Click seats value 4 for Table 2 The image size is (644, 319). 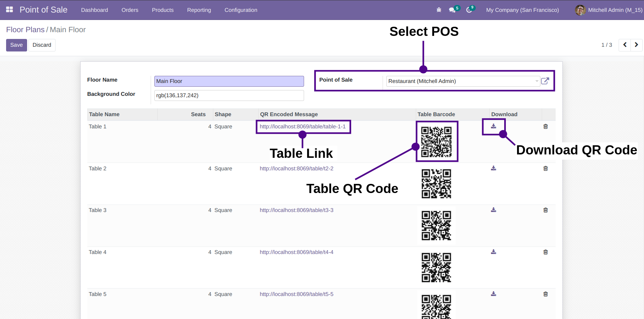coord(210,168)
